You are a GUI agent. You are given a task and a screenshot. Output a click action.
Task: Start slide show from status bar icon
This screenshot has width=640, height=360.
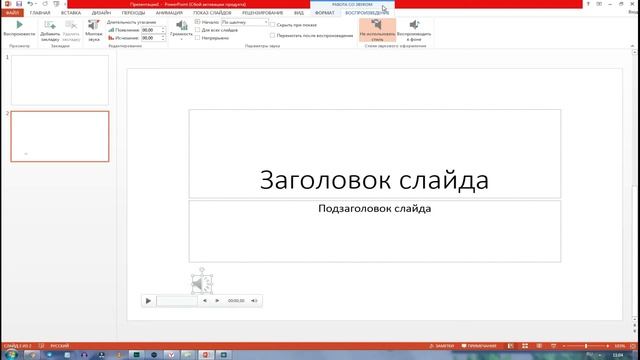pos(553,346)
